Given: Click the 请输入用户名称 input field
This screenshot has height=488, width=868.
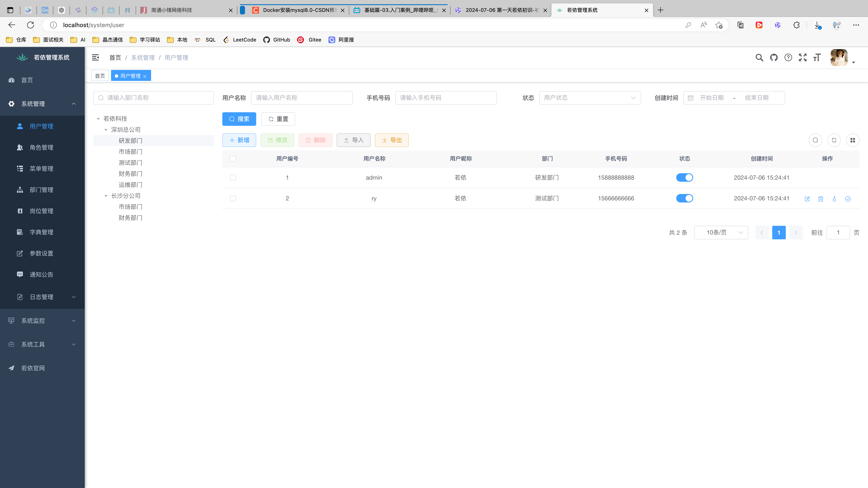Looking at the screenshot, I should pos(302,98).
